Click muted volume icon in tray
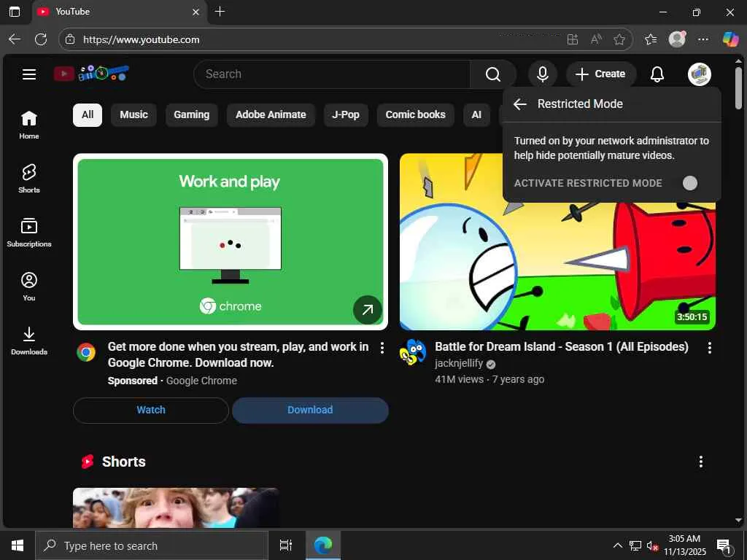This screenshot has height=560, width=747. click(652, 545)
